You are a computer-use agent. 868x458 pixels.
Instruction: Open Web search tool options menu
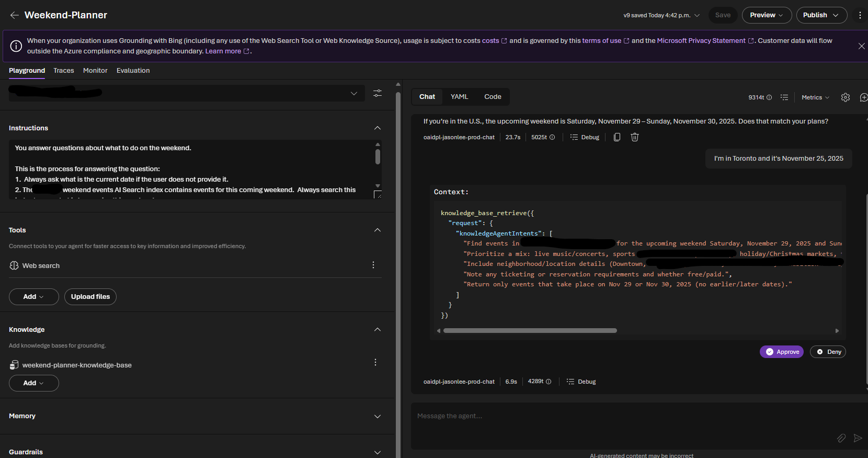373,265
